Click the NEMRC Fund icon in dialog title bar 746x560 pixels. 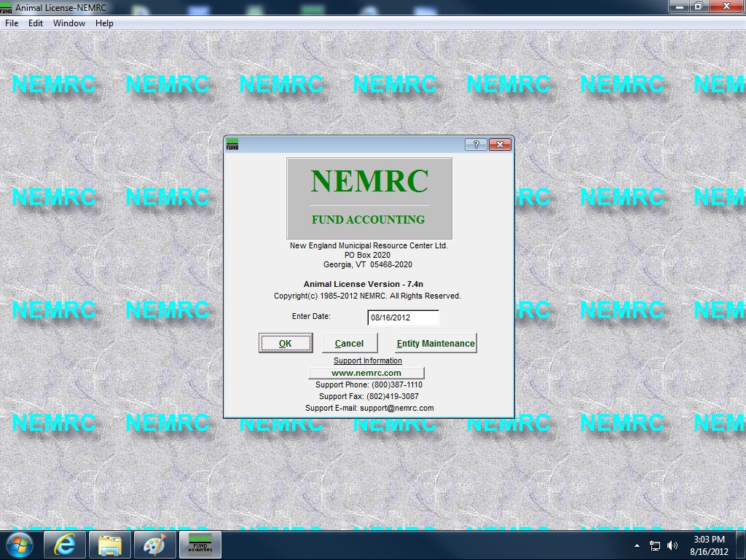[232, 144]
